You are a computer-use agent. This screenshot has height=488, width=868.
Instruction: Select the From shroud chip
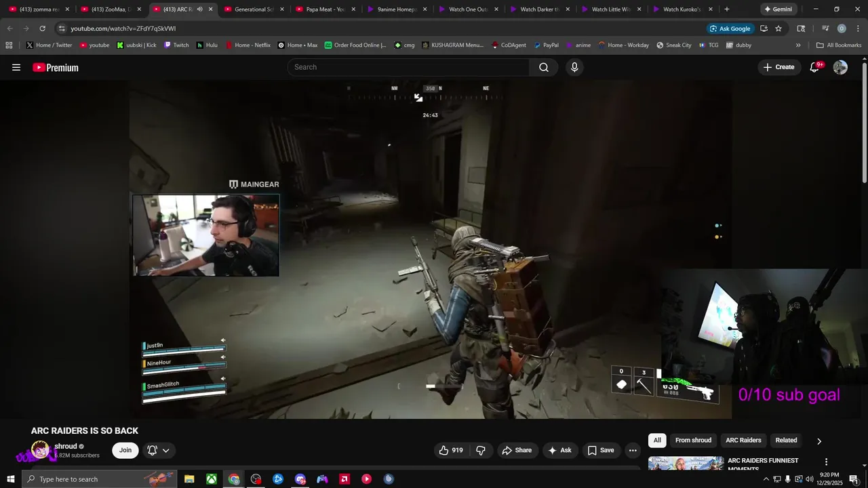click(693, 441)
